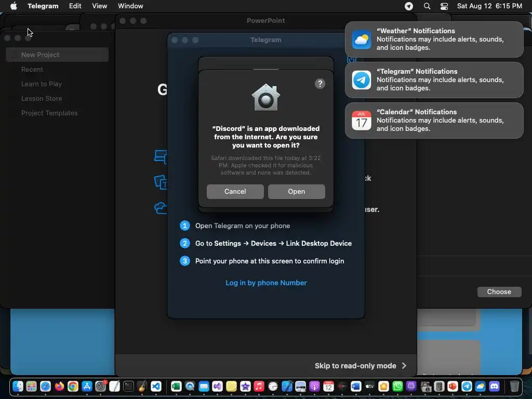
Task: Click "Point your phone at this screen" step text
Action: tap(270, 261)
